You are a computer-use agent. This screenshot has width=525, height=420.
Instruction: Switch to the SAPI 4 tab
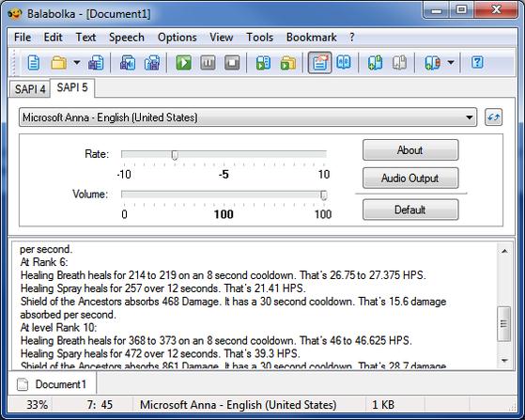[x=30, y=89]
